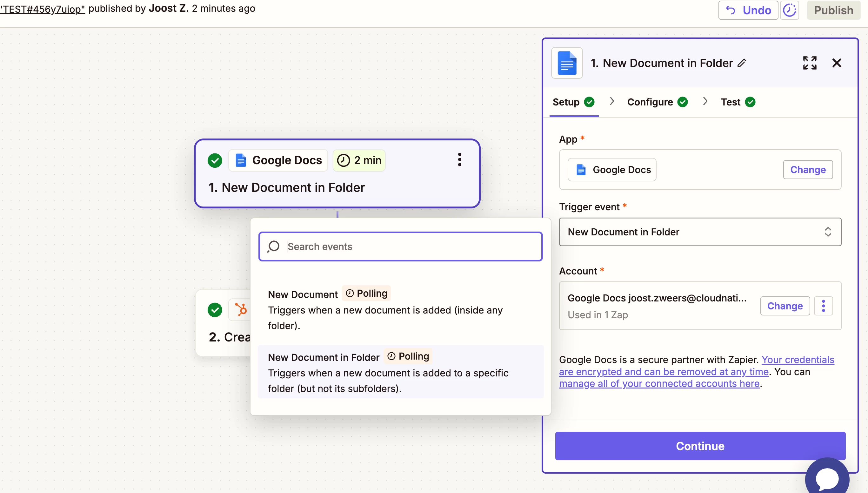Click the Publish button
Image resolution: width=868 pixels, height=493 pixels.
833,10
